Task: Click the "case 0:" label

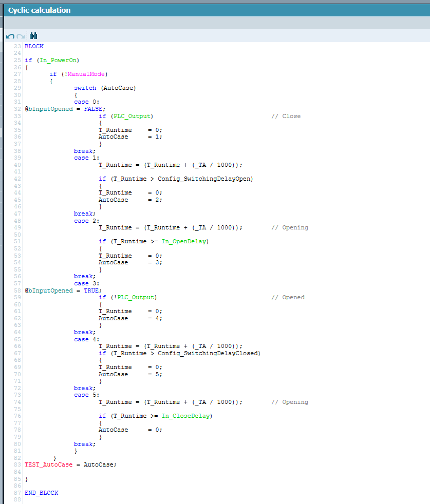Action: click(86, 102)
